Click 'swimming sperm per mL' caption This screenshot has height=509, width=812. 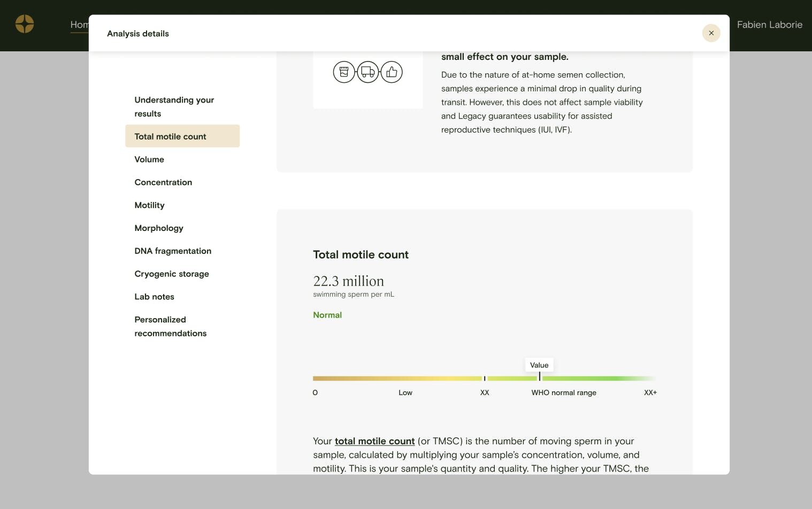354,295
